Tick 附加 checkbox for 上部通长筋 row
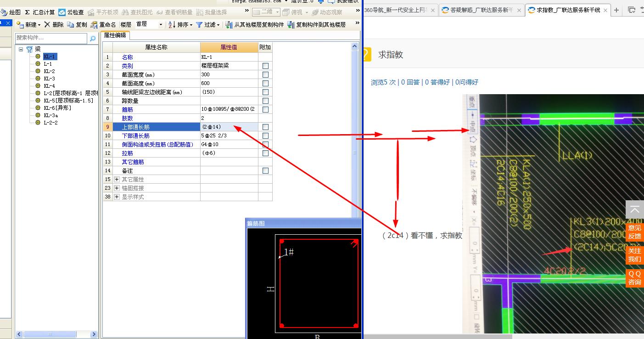This screenshot has height=339, width=644. point(265,127)
